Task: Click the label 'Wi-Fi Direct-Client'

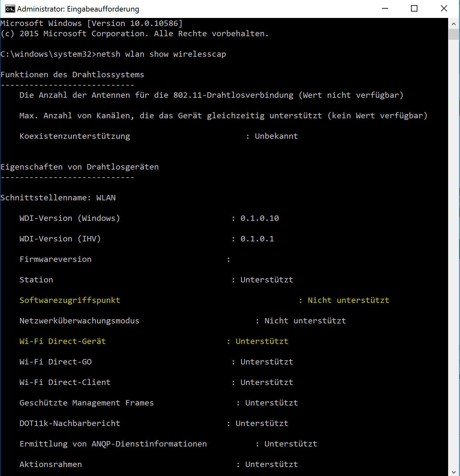Action: tap(65, 382)
